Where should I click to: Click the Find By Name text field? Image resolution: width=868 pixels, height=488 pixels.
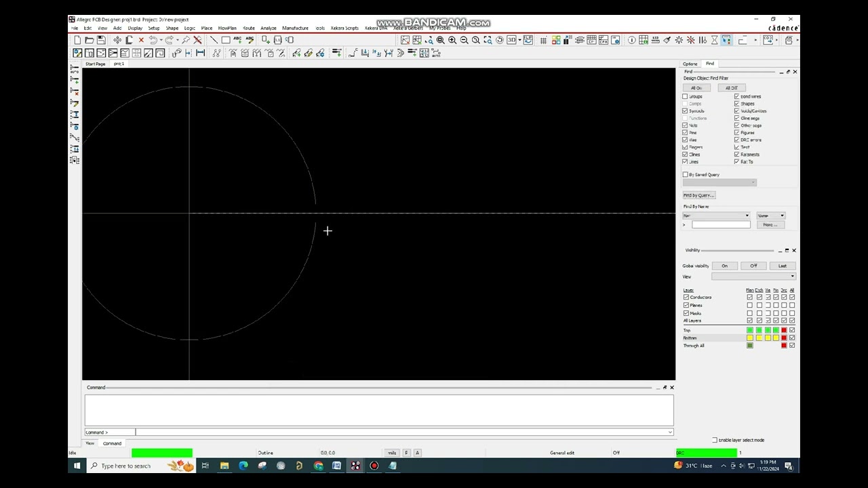721,225
